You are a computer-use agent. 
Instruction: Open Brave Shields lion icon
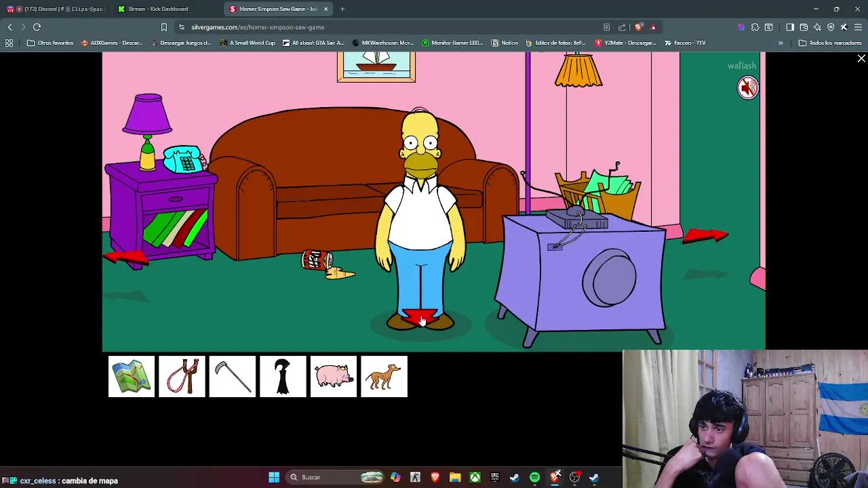638,27
